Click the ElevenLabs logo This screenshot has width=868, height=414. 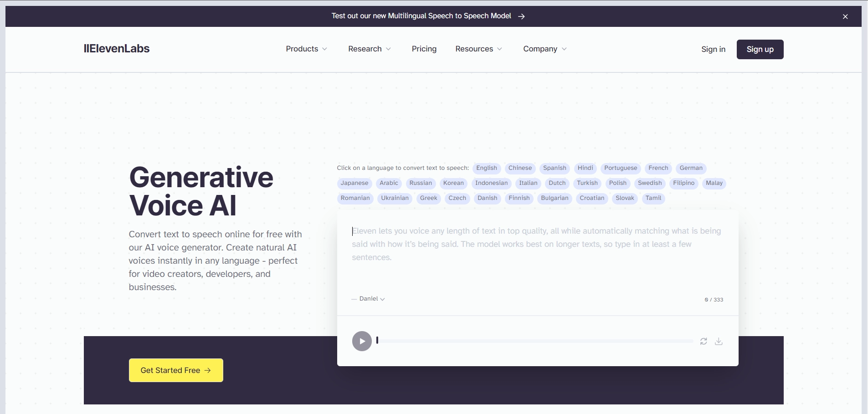point(117,49)
